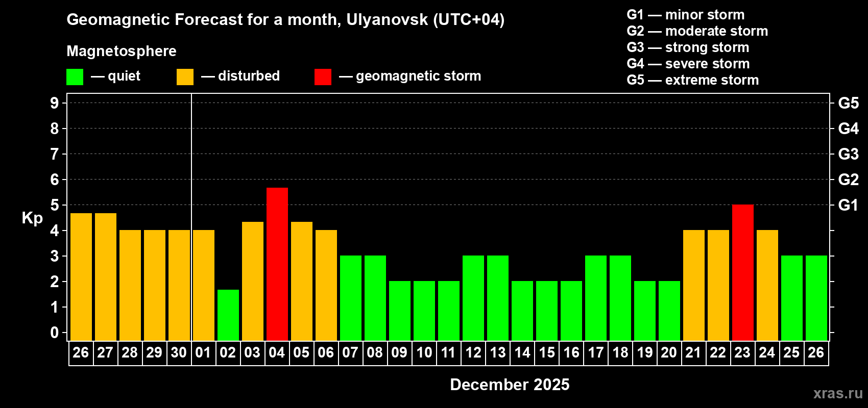Click the G4 marker on right axis

point(848,129)
